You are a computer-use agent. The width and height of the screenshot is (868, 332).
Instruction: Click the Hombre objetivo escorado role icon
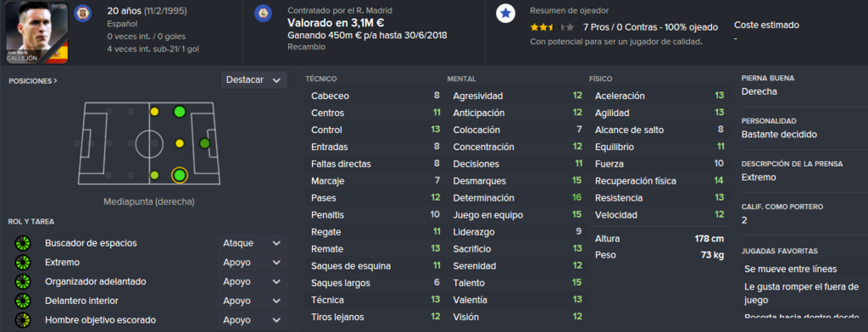[x=23, y=320]
